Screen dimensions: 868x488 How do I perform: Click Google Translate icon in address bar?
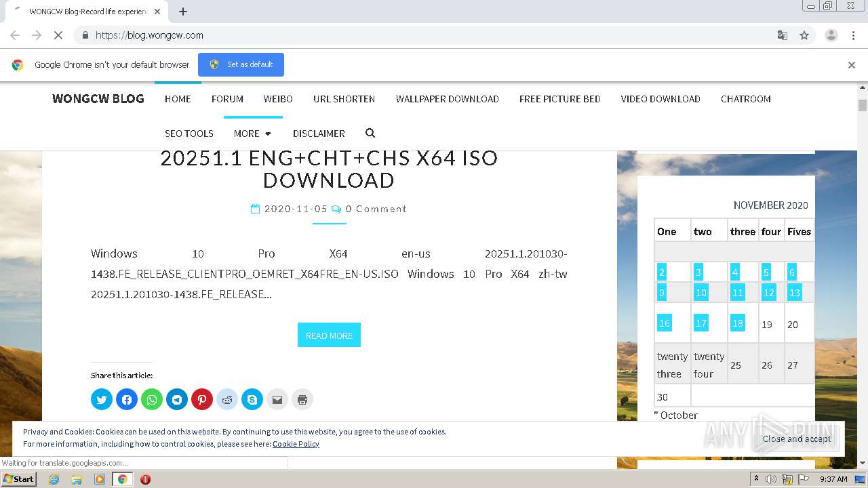tap(782, 35)
